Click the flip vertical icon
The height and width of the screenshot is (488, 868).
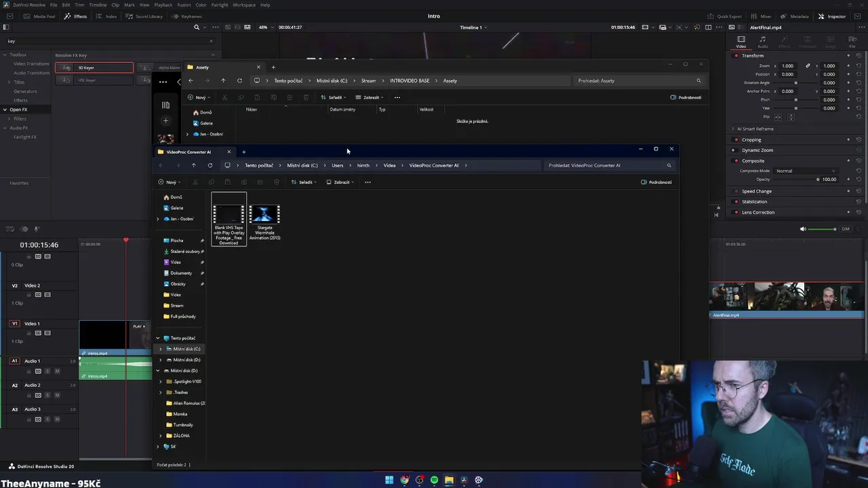tap(791, 117)
